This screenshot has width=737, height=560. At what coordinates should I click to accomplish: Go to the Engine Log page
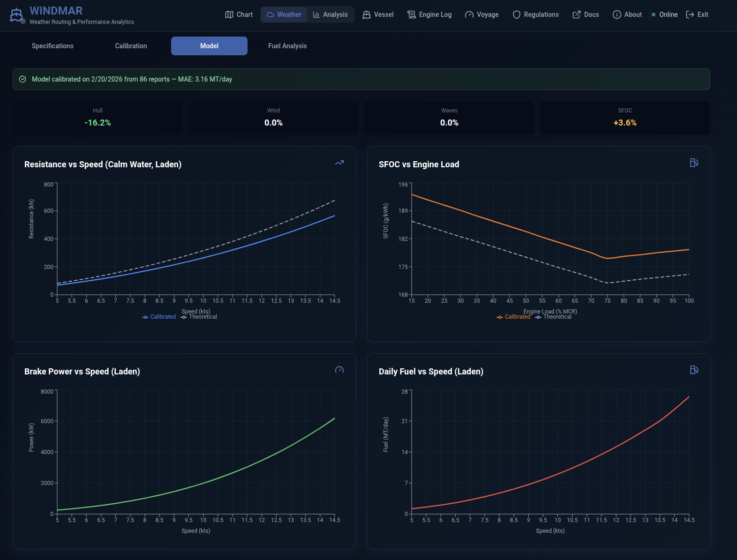429,15
